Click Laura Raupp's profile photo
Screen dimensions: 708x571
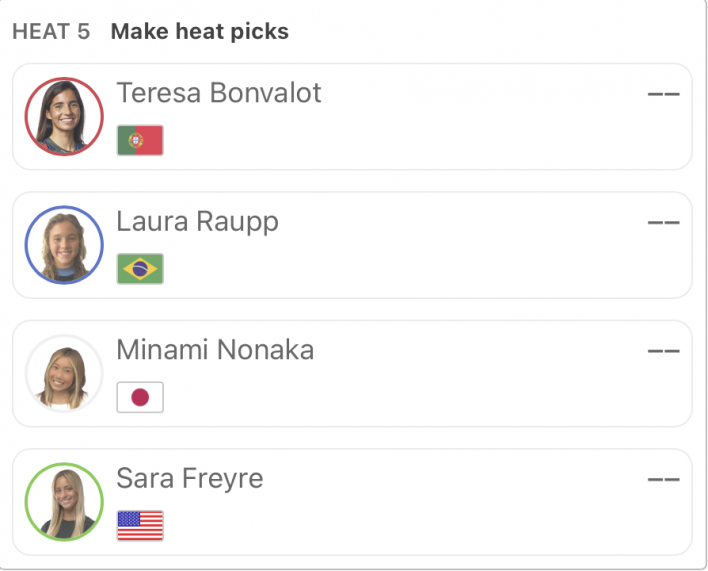64,245
